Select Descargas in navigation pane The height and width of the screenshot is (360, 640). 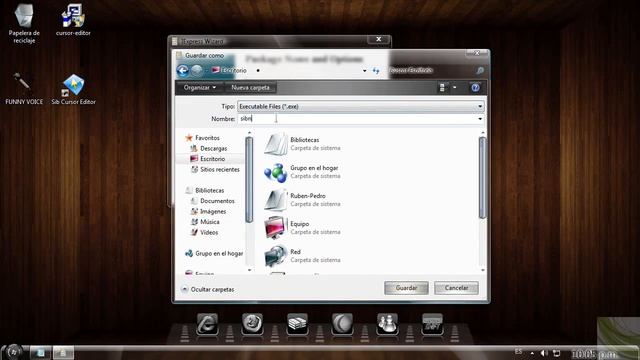213,149
